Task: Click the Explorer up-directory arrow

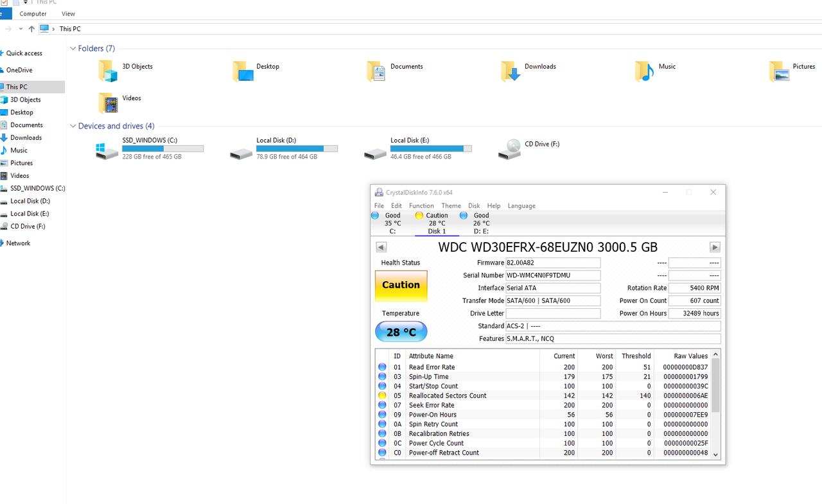Action: coord(31,29)
